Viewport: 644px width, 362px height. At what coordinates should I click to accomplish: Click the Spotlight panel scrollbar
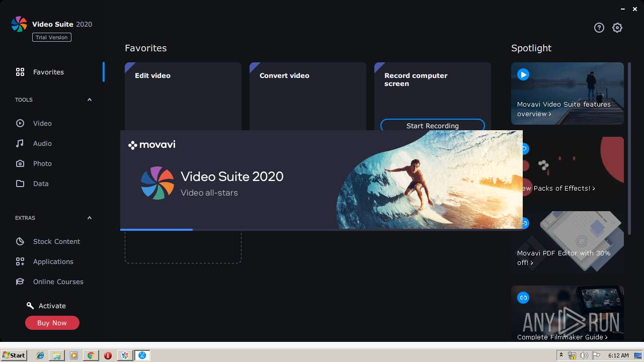629,148
